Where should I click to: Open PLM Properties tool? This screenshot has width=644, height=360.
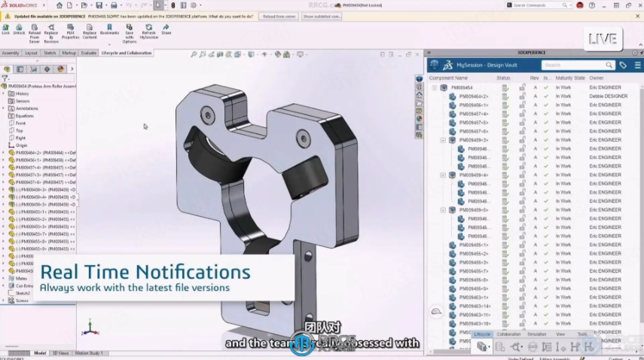pos(70,31)
